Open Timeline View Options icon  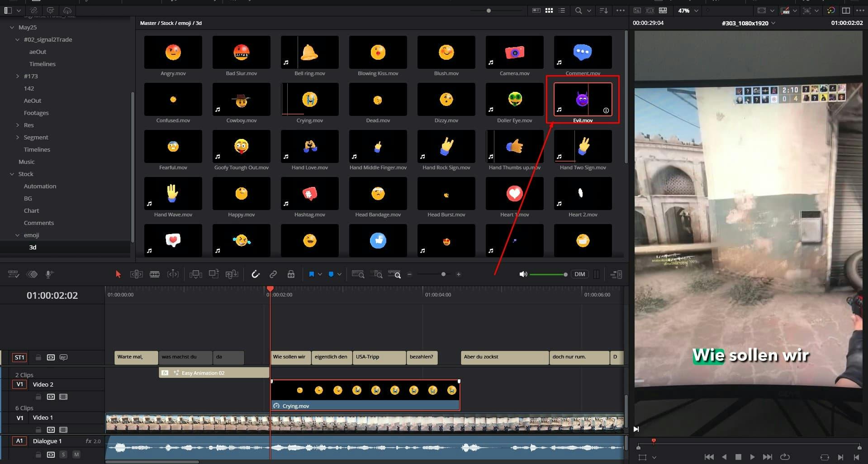click(x=14, y=274)
